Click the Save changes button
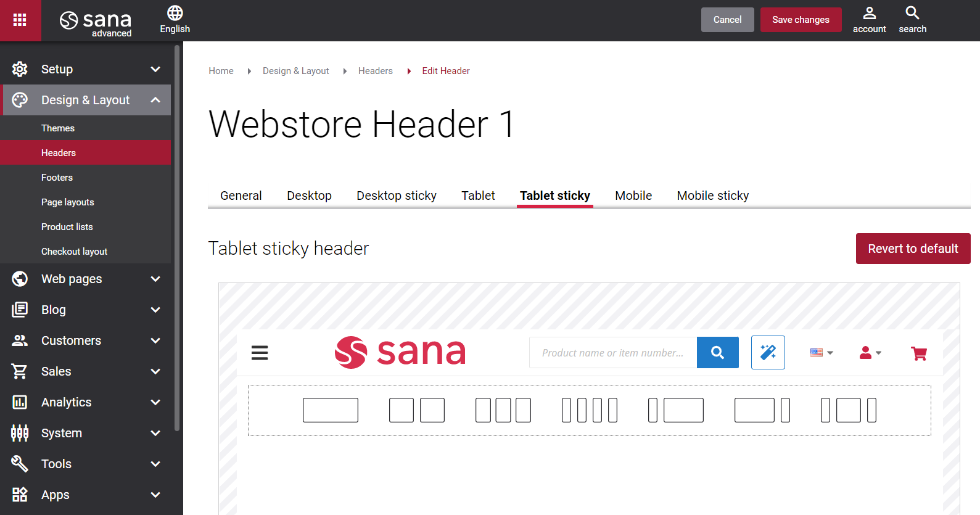 click(801, 20)
